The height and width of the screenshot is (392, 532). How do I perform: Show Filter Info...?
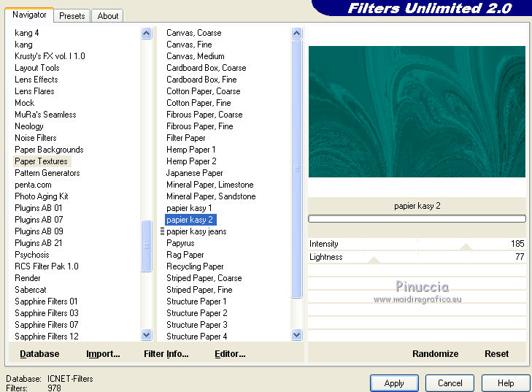click(x=166, y=354)
